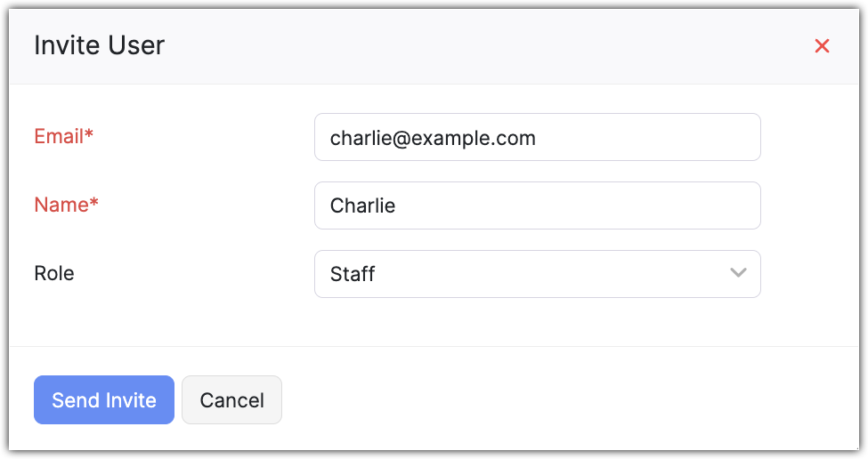Click the red asterisk beside Email
The width and height of the screenshot is (868, 459).
point(89,135)
